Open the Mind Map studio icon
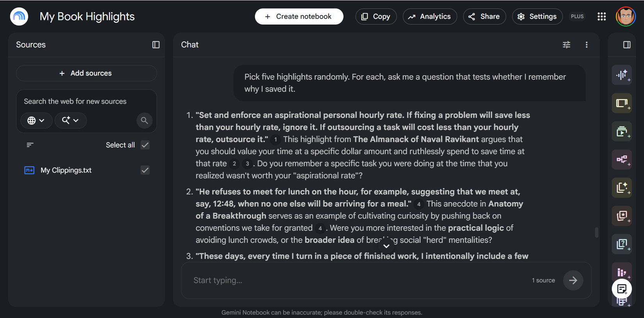 pos(622,159)
